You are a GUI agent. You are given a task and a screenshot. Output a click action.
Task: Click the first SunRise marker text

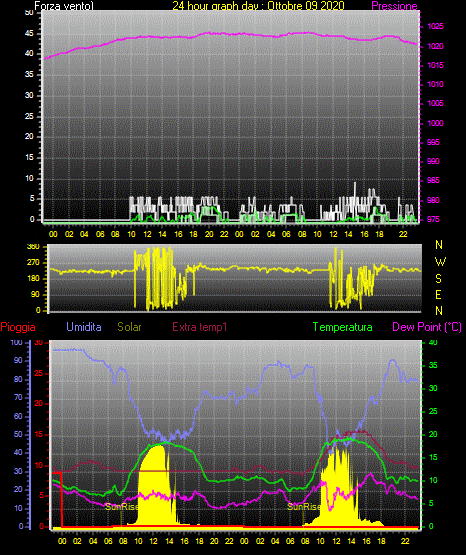point(122,507)
